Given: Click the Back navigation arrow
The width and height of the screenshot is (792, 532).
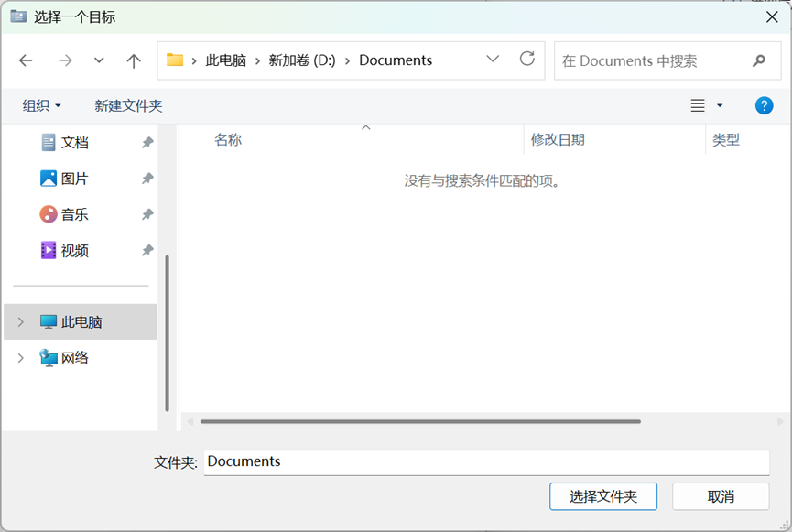Looking at the screenshot, I should 26,60.
